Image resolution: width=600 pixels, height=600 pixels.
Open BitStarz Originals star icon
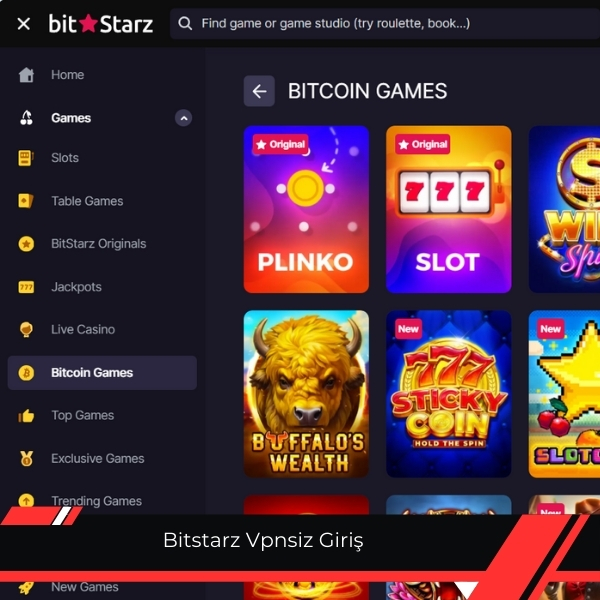tap(26, 244)
